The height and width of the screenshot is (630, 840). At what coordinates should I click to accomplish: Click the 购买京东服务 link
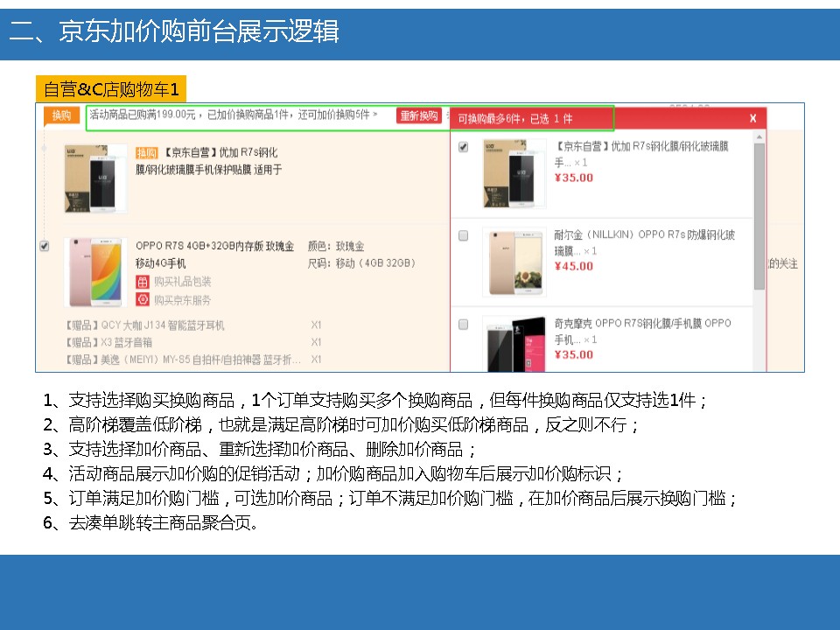point(183,300)
